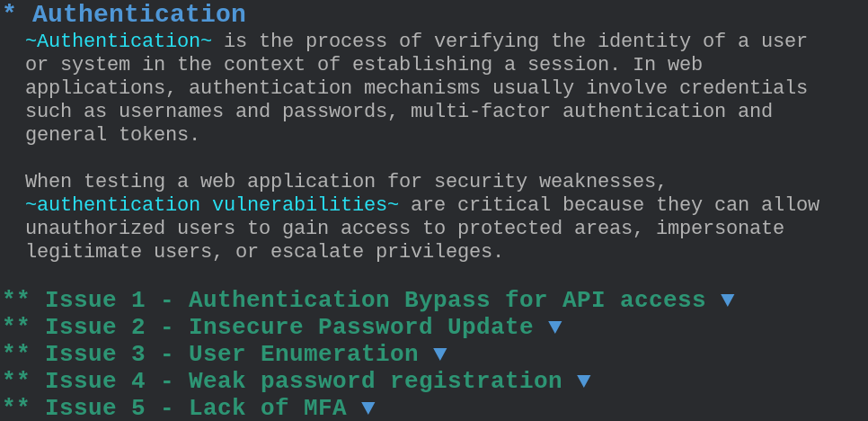Expand Issue 2 Insecure Password Update arrow
Image resolution: width=868 pixels, height=421 pixels.
tap(555, 327)
